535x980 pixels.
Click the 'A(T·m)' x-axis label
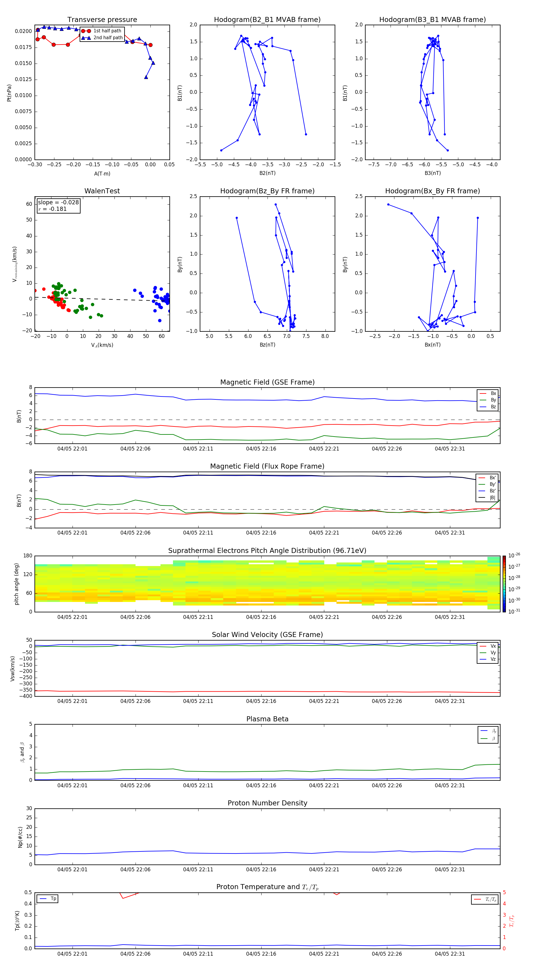pos(102,174)
